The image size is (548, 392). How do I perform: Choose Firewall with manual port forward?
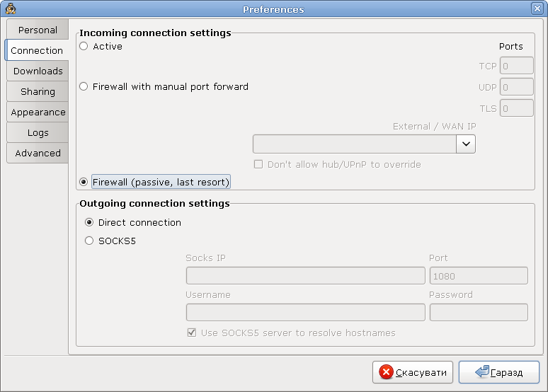coord(84,87)
